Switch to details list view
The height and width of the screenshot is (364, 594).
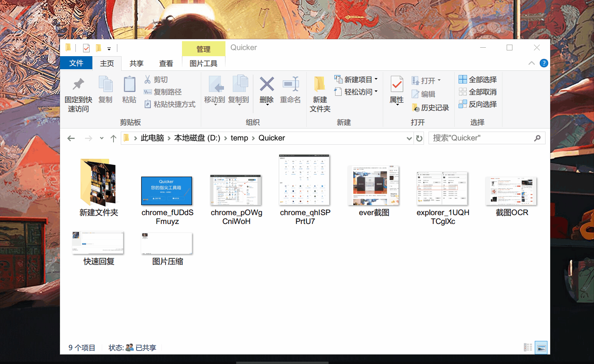[x=528, y=347]
